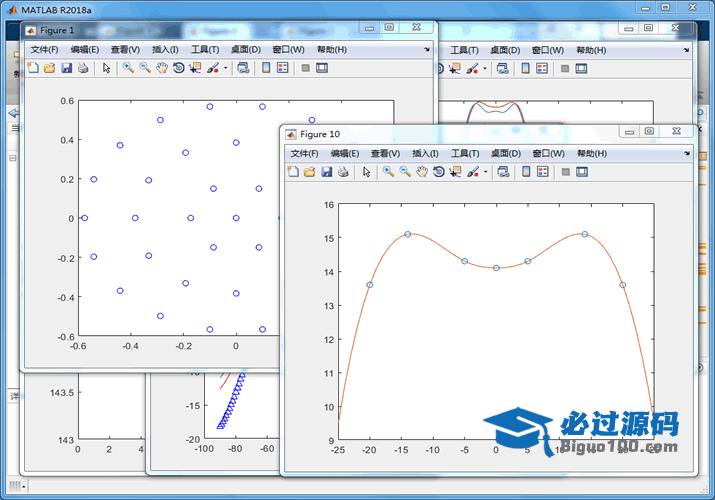The image size is (715, 500).
Task: Insert colorbar using Figure 1 toolbar
Action: (x=266, y=68)
